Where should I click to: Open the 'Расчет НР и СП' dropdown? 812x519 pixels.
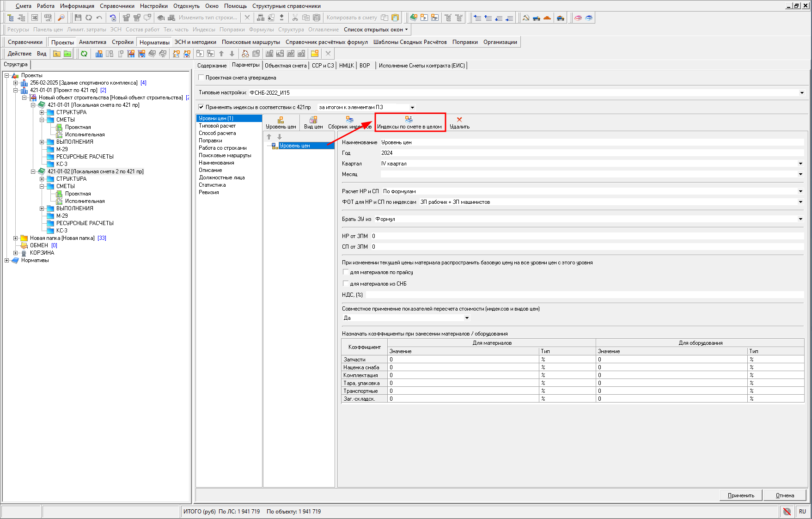(x=800, y=191)
